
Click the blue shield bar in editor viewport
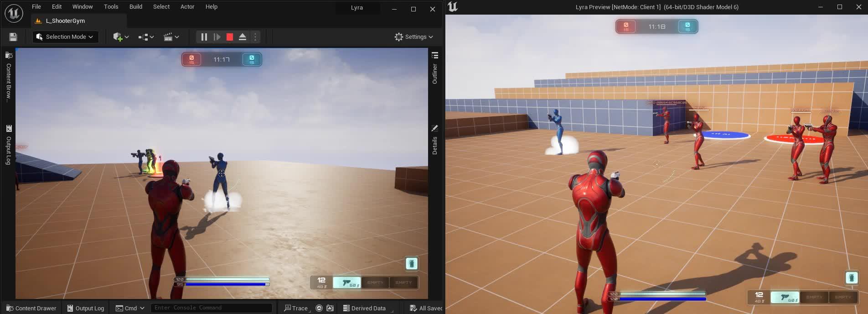coord(227,284)
